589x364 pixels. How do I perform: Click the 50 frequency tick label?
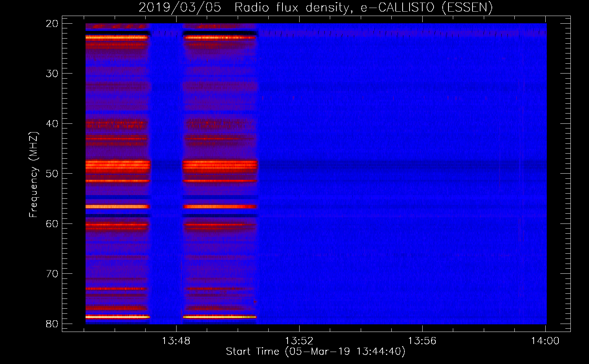[x=52, y=174]
